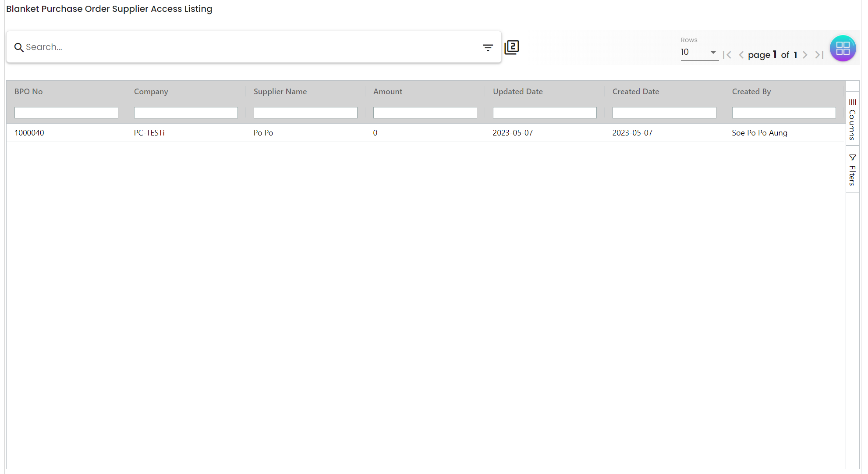The height and width of the screenshot is (474, 868).
Task: Click the main Search text field
Action: click(250, 47)
